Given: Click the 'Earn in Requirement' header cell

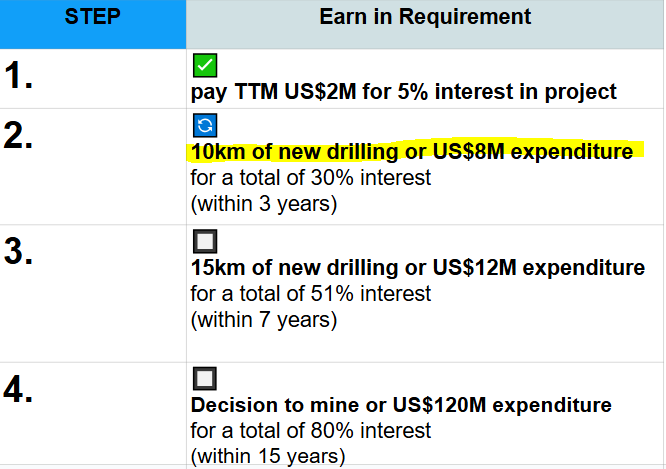Looking at the screenshot, I should [425, 17].
